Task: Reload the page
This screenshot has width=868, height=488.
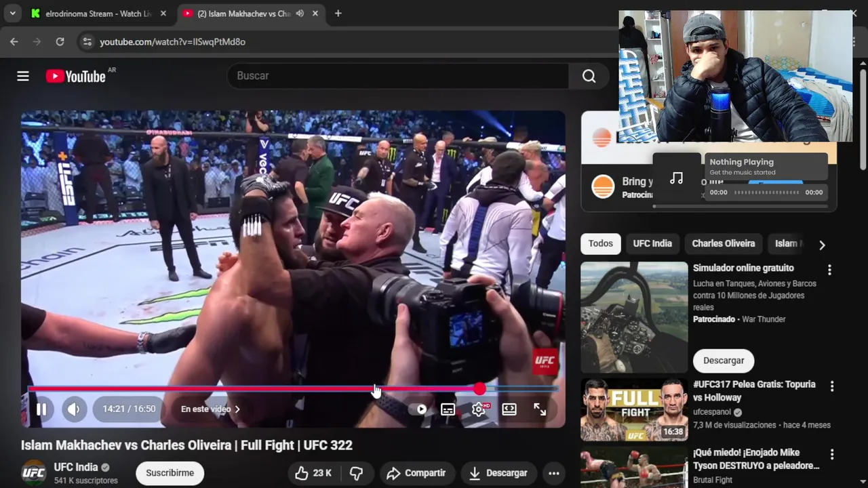Action: 60,42
